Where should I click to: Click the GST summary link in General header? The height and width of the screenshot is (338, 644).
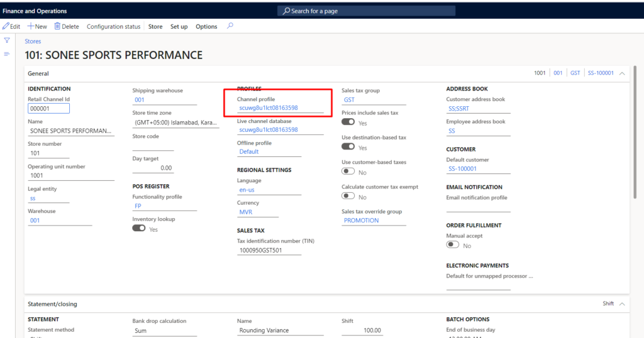(x=575, y=73)
